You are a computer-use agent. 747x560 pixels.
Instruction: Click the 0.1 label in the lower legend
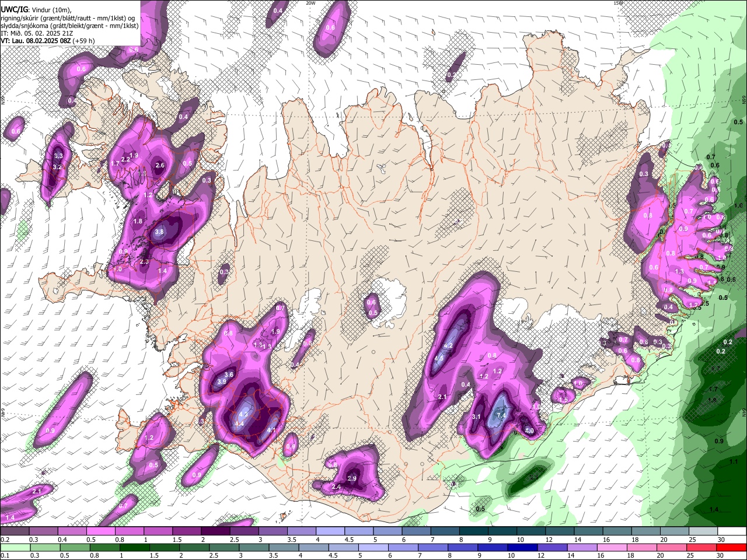click(5, 556)
